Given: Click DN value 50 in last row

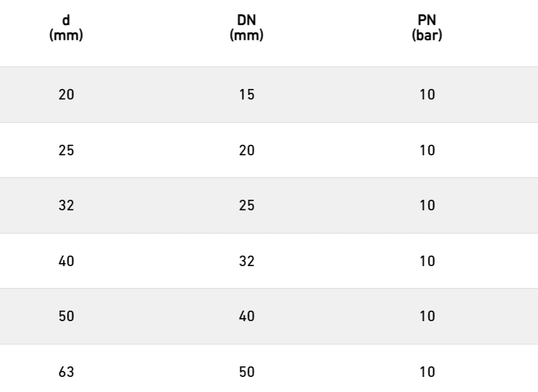Looking at the screenshot, I should pyautogui.click(x=246, y=372).
